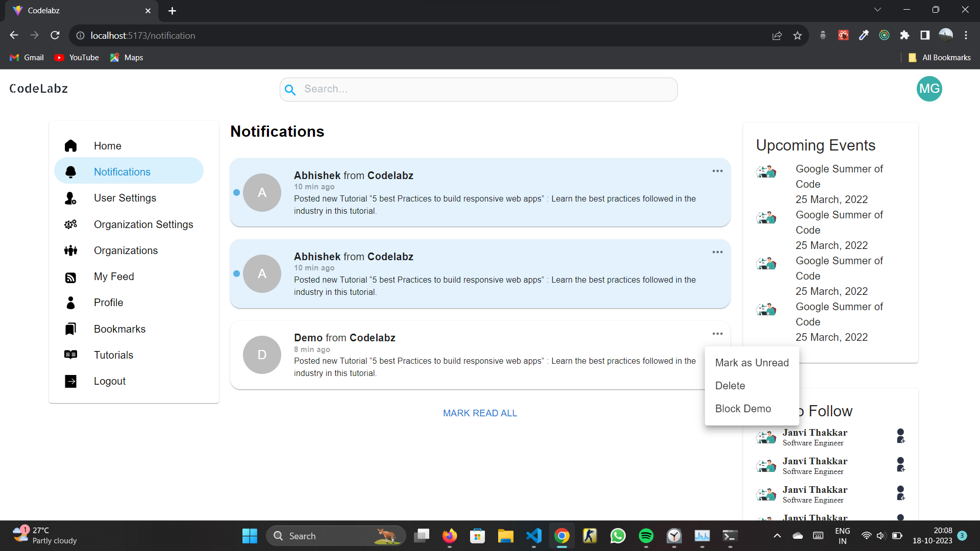Select 'Mark as Unread' in the context menu

(x=752, y=363)
